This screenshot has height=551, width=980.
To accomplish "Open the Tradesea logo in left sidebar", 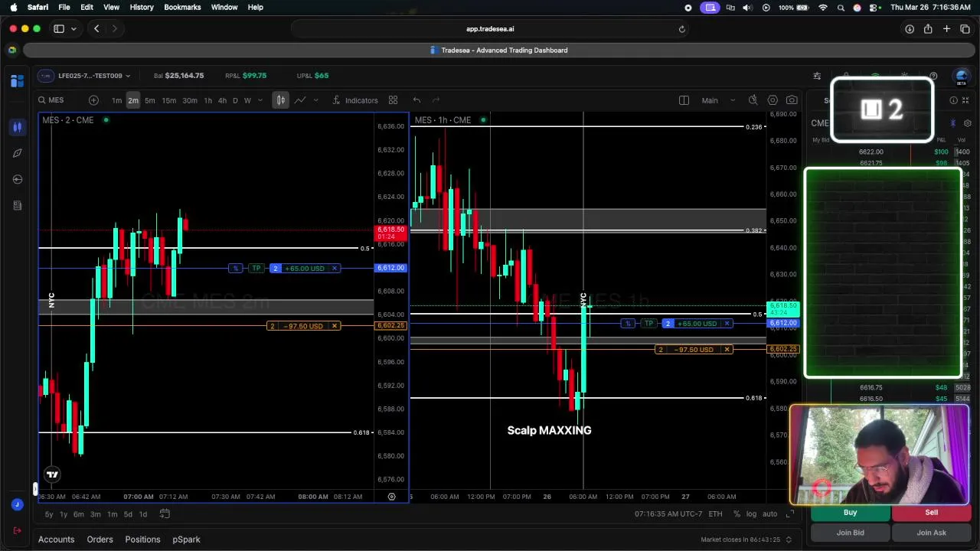I will click(x=17, y=81).
